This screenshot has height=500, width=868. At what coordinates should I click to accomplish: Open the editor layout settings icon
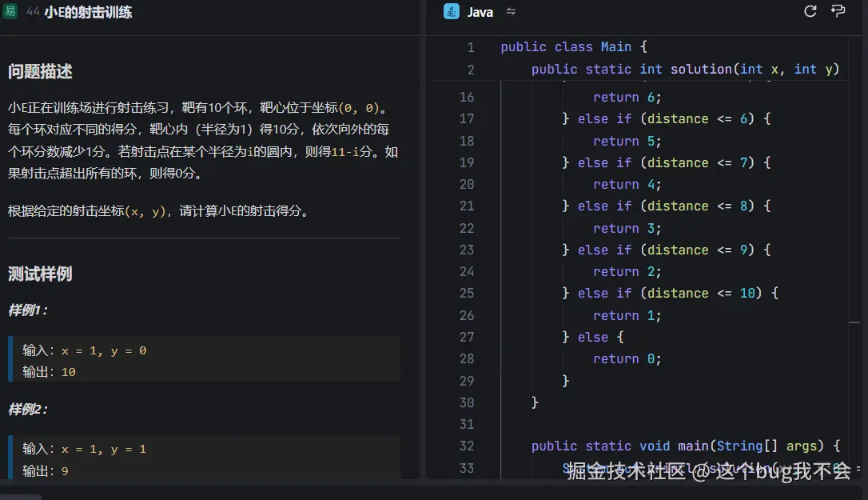pyautogui.click(x=837, y=11)
